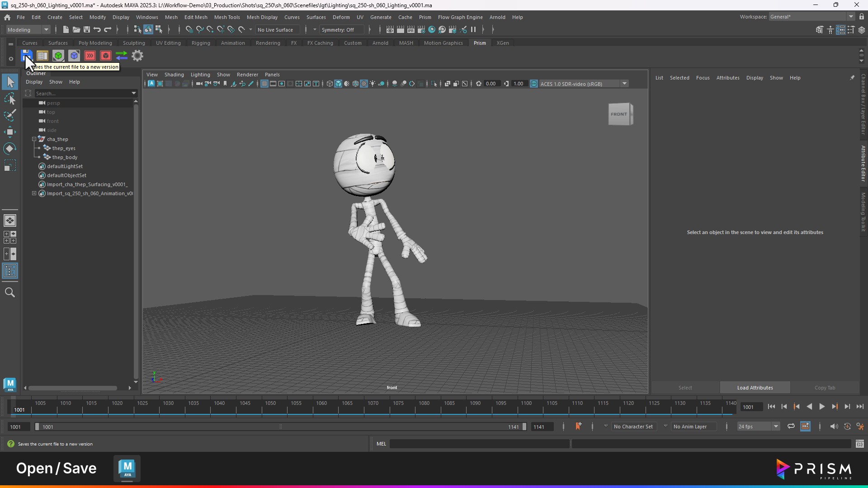Select thep_body in the Outliner
The width and height of the screenshot is (868, 488).
point(65,157)
